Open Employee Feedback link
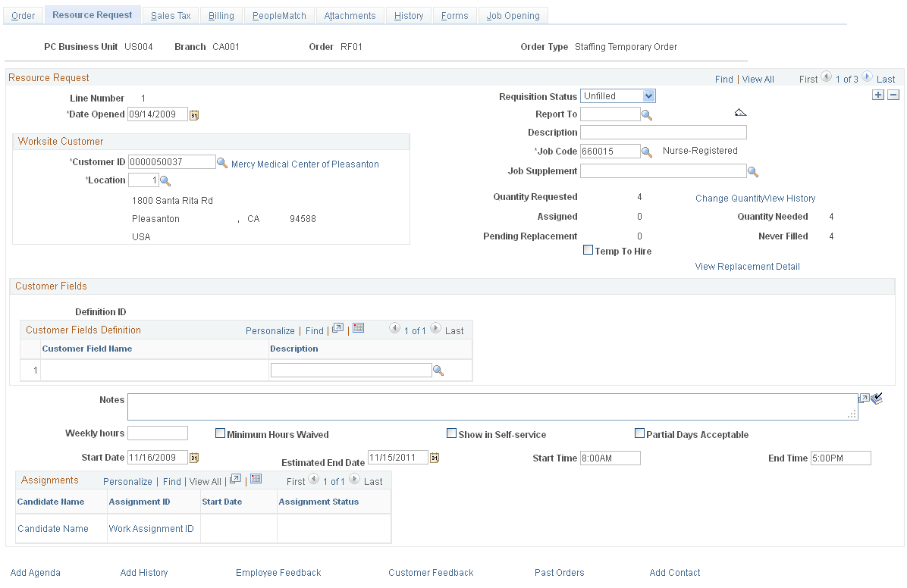The image size is (907, 588). 278,572
